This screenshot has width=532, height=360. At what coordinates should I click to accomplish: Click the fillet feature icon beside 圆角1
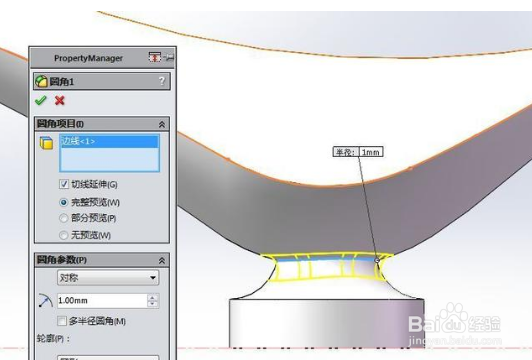(x=41, y=81)
